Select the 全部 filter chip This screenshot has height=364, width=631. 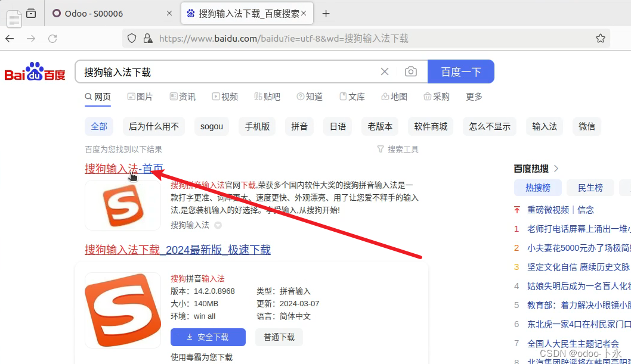pyautogui.click(x=99, y=126)
